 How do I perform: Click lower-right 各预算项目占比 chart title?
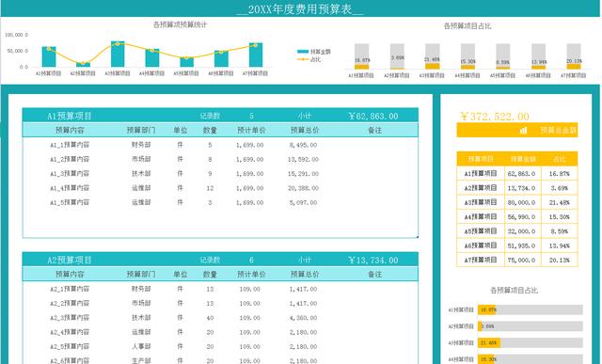(514, 291)
